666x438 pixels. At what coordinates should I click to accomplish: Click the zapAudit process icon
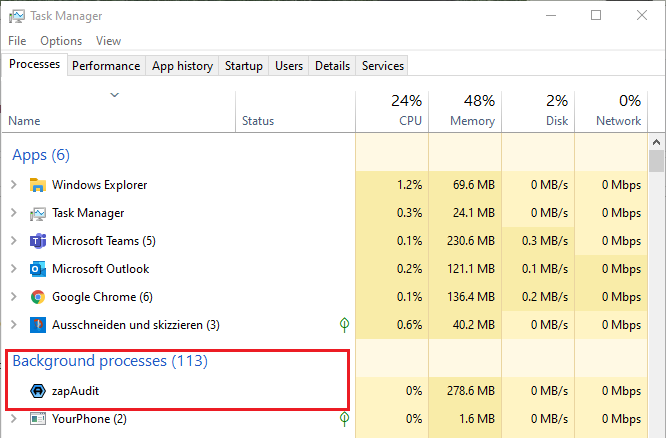(x=38, y=391)
